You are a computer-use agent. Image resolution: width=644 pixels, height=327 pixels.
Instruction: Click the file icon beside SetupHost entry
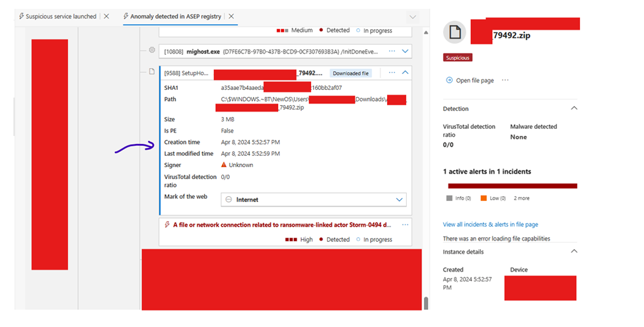tap(151, 71)
